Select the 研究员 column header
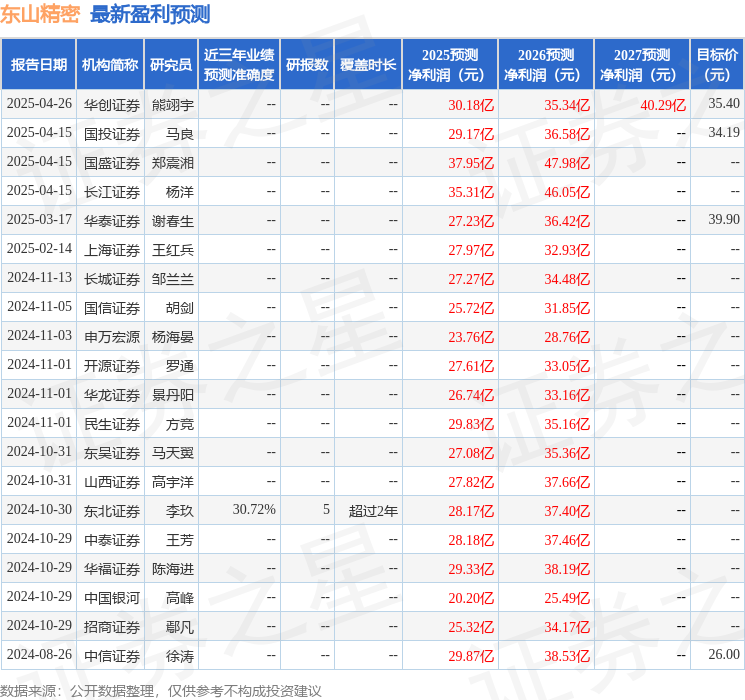 coord(171,65)
